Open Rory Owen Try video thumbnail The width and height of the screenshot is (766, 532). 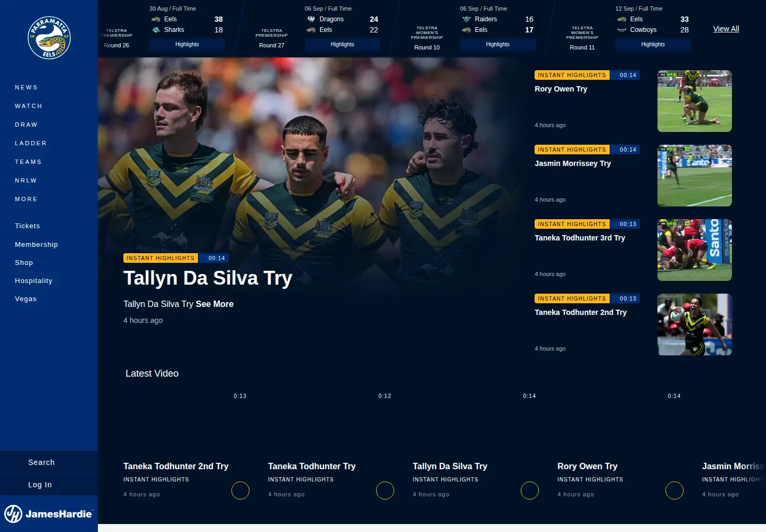[695, 101]
